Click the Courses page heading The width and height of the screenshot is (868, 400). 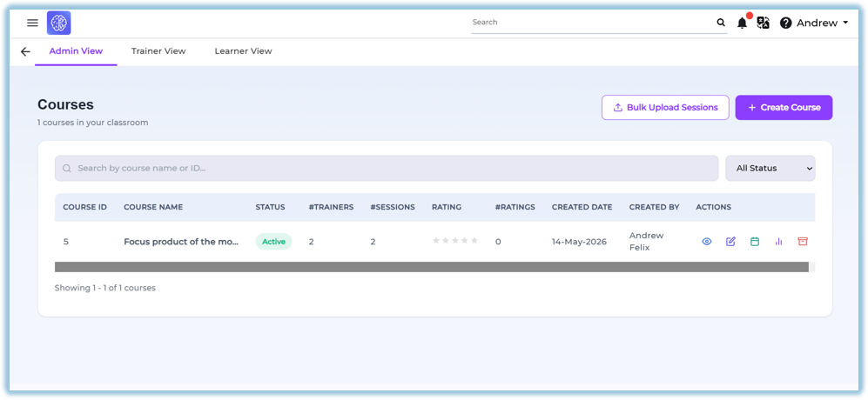point(66,104)
